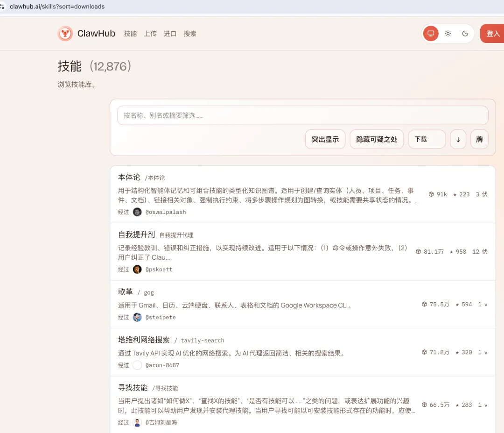Click download box icon beside 75.5万
This screenshot has height=433, width=504.
click(424, 304)
